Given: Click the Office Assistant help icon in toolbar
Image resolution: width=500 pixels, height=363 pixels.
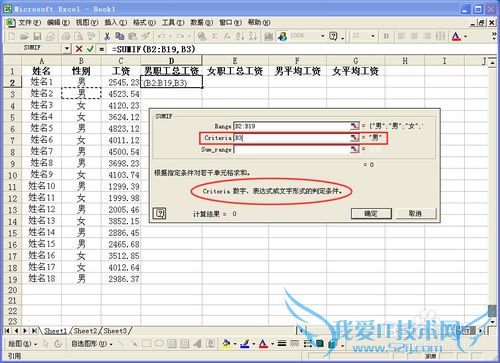Looking at the screenshot, I should [333, 36].
